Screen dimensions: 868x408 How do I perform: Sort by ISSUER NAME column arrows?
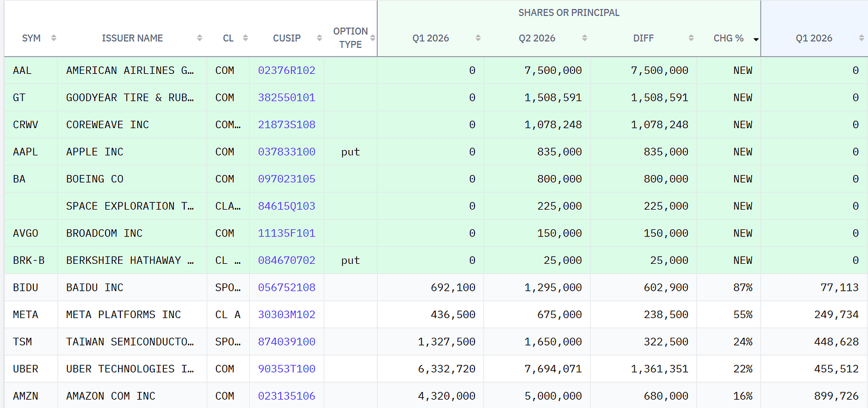[x=199, y=38]
